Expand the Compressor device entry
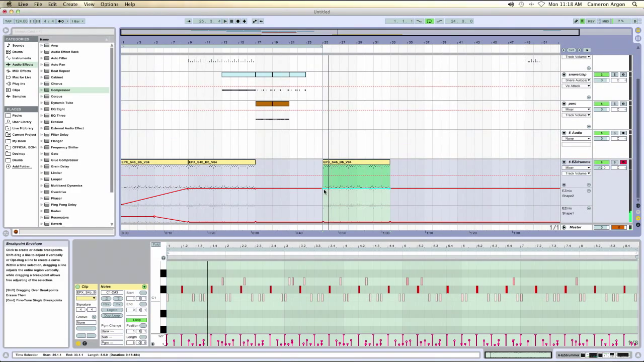The image size is (644, 362). (42, 90)
